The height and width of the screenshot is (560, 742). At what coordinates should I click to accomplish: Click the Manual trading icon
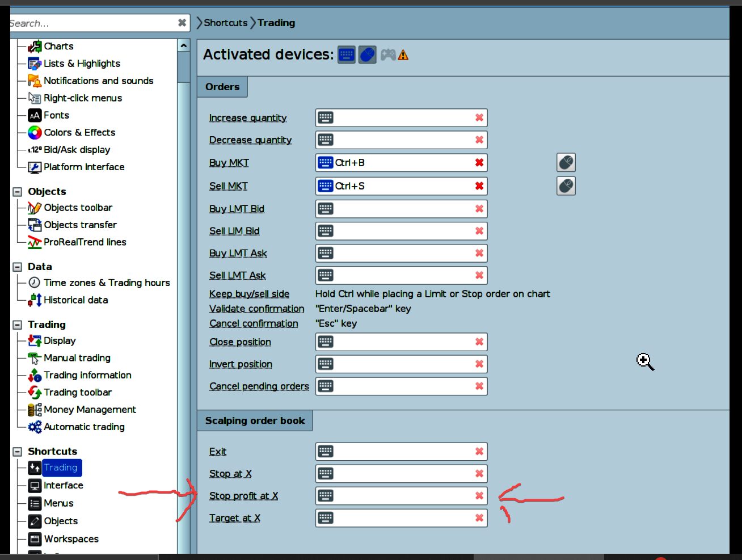(x=35, y=358)
